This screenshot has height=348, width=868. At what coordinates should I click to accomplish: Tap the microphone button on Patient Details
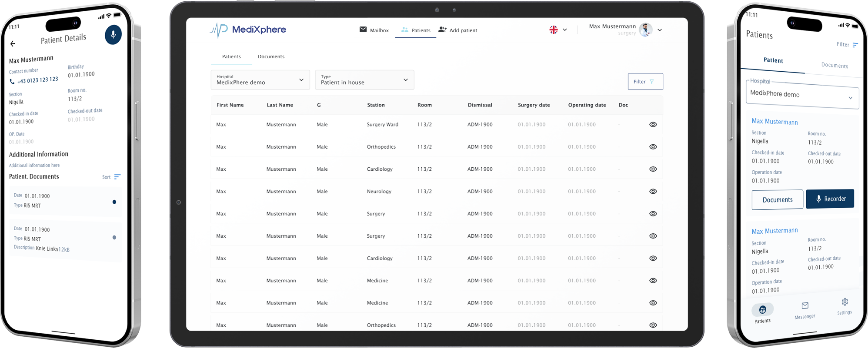pyautogui.click(x=113, y=35)
